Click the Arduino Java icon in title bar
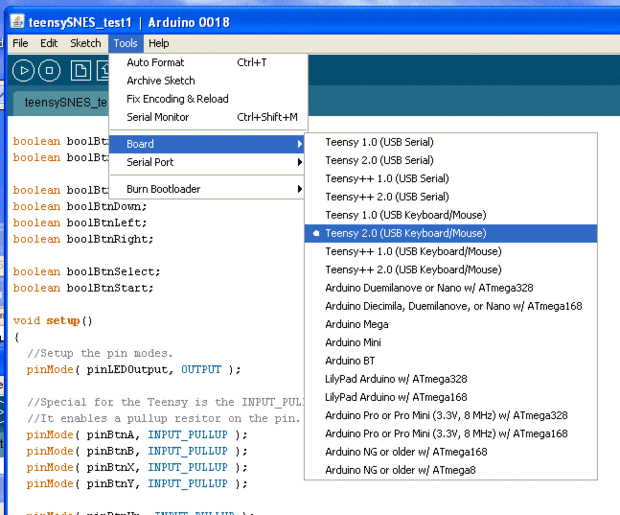This screenshot has width=620, height=515. 17,21
